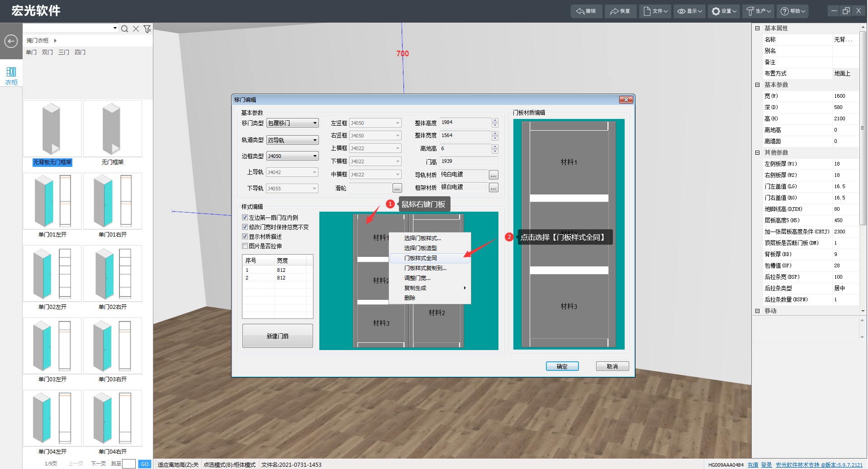The image size is (868, 469).
Task: Open the 显示 display menu
Action: point(690,11)
